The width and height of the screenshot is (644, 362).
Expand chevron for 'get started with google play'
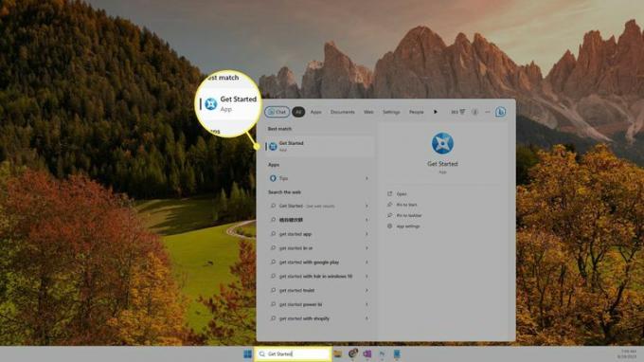coord(367,262)
